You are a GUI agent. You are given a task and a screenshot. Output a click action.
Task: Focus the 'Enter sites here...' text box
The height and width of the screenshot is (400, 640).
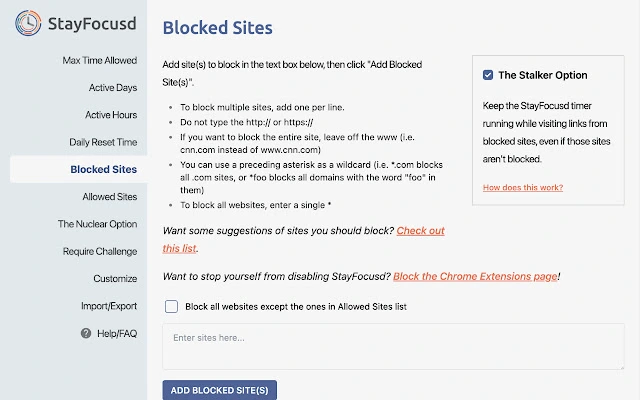pyautogui.click(x=393, y=347)
